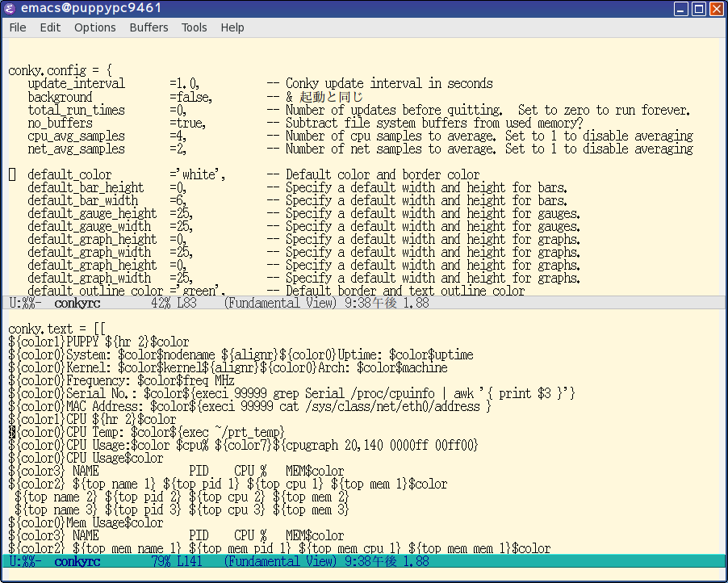Open the Help menu
This screenshot has height=583, width=728.
pyautogui.click(x=232, y=27)
